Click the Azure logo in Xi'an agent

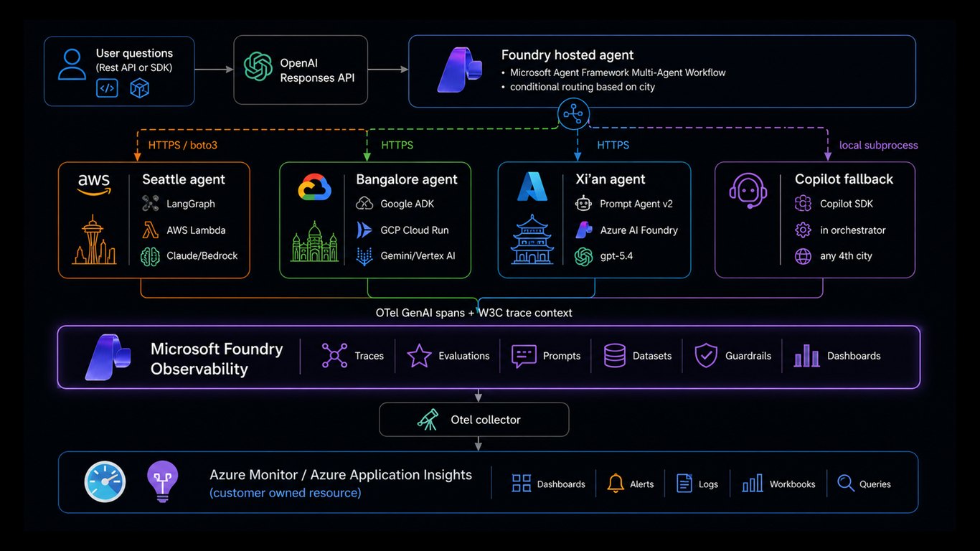pos(532,187)
